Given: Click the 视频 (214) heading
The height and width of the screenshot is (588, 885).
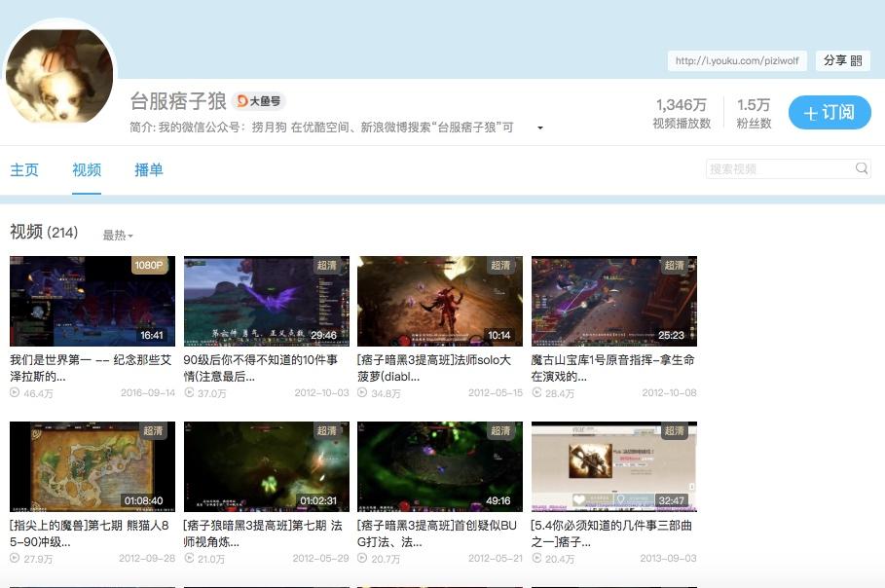Looking at the screenshot, I should (x=44, y=232).
